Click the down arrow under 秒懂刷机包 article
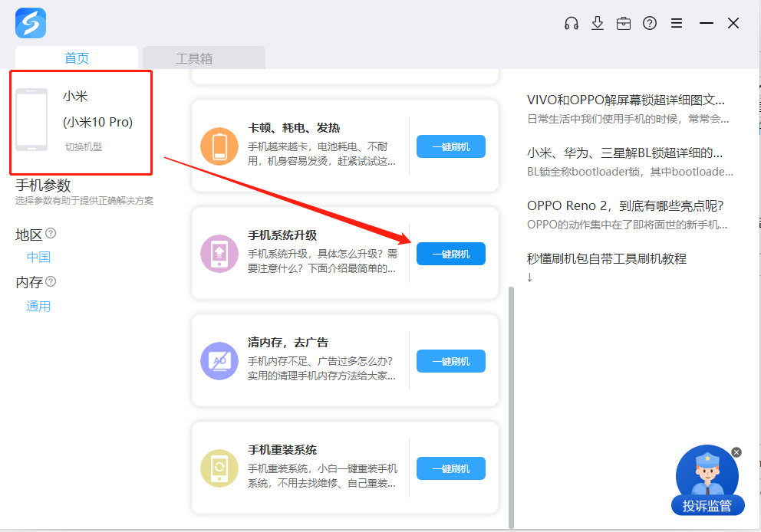Image resolution: width=761 pixels, height=532 pixels. (530, 277)
